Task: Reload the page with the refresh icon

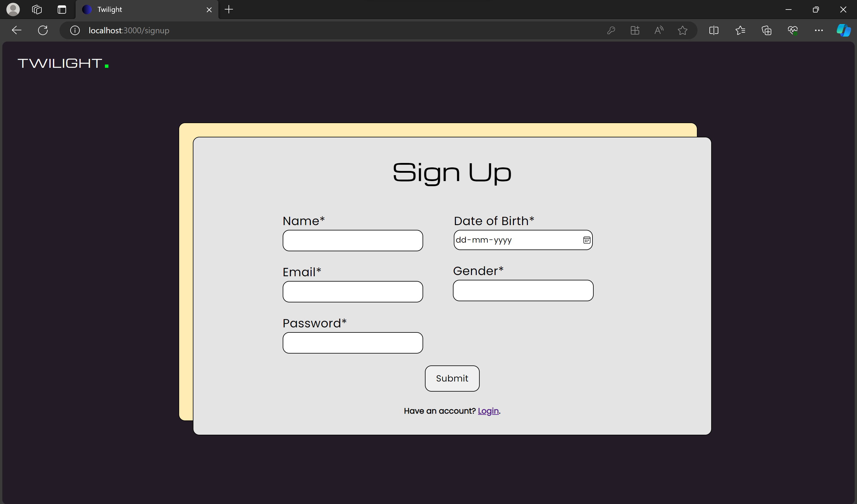Action: tap(43, 30)
